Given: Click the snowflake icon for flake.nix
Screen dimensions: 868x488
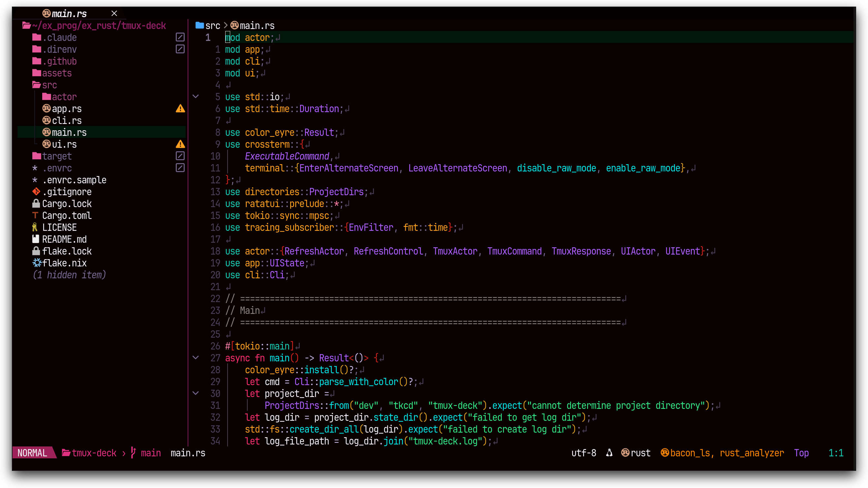Looking at the screenshot, I should tap(37, 263).
